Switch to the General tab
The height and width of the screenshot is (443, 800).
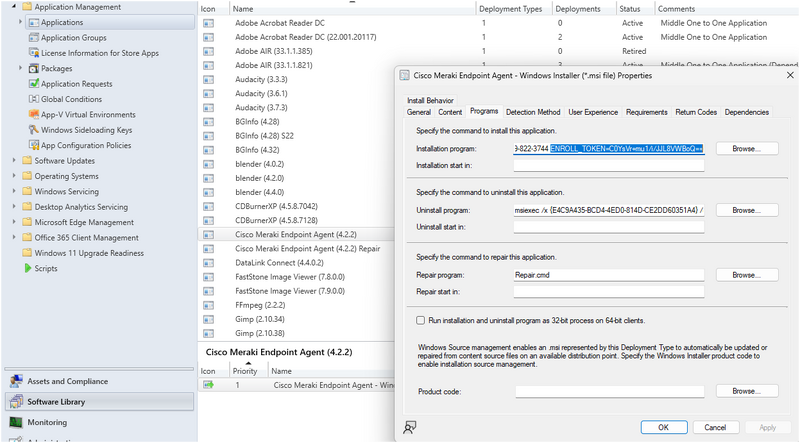pos(419,112)
